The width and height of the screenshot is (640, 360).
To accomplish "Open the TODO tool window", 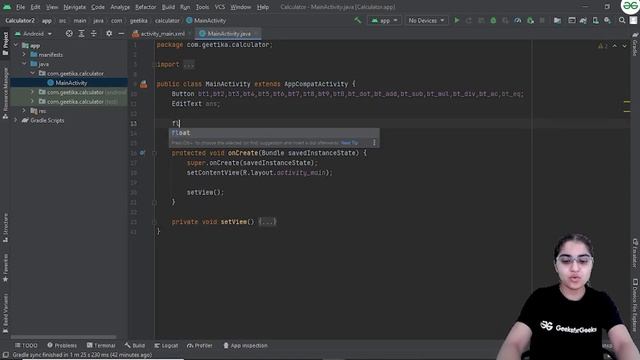I will pos(26,345).
